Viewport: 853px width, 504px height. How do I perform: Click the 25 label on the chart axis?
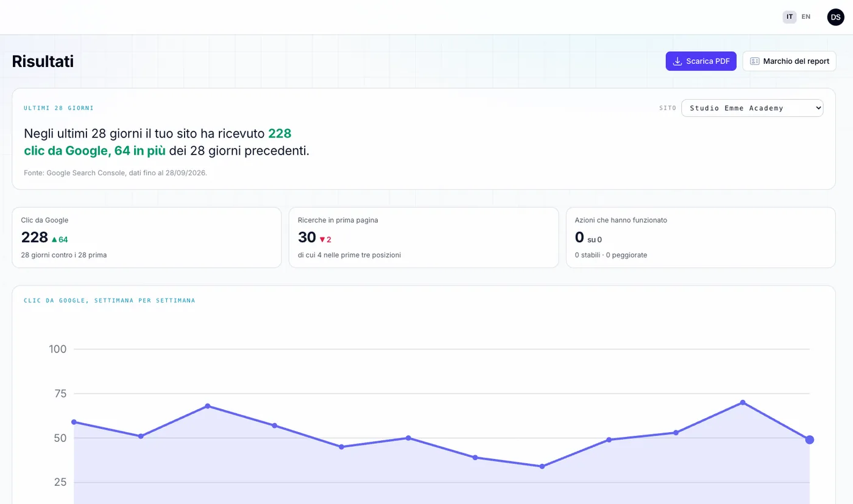(x=60, y=483)
